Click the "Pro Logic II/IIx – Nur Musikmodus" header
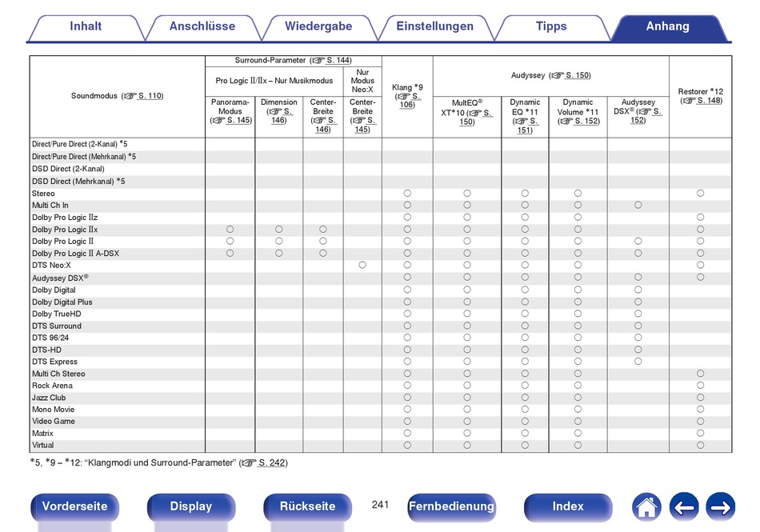 pos(274,81)
